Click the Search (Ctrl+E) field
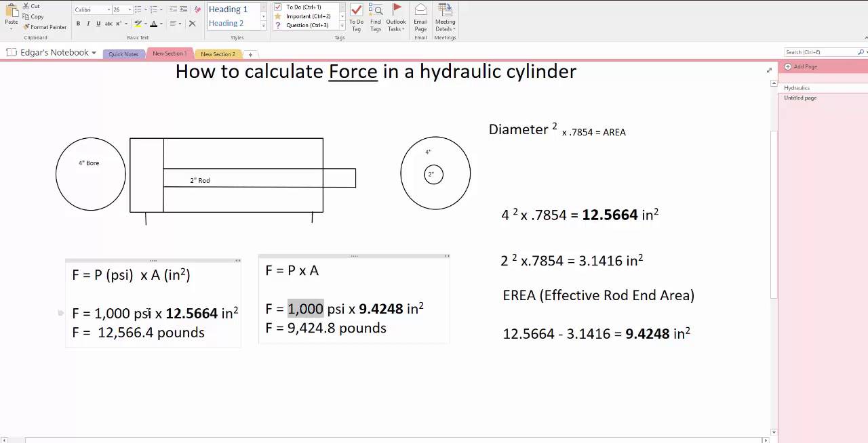 click(821, 52)
